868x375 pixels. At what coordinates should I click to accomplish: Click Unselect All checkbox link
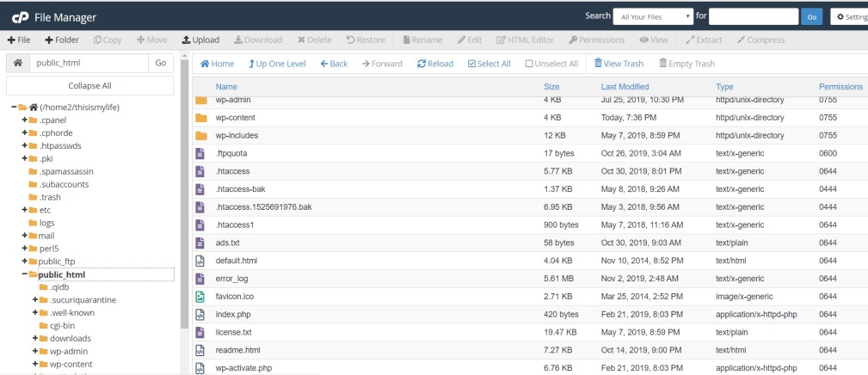[552, 64]
